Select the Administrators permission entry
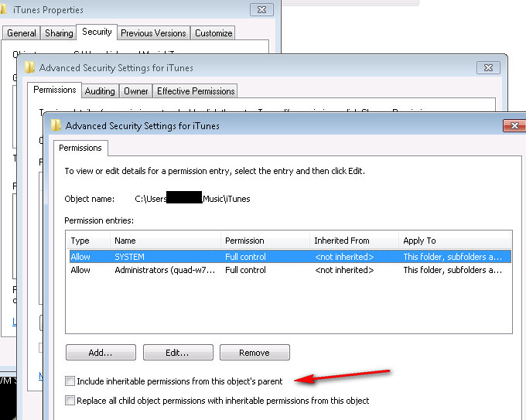The height and width of the screenshot is (420, 526). click(290, 270)
